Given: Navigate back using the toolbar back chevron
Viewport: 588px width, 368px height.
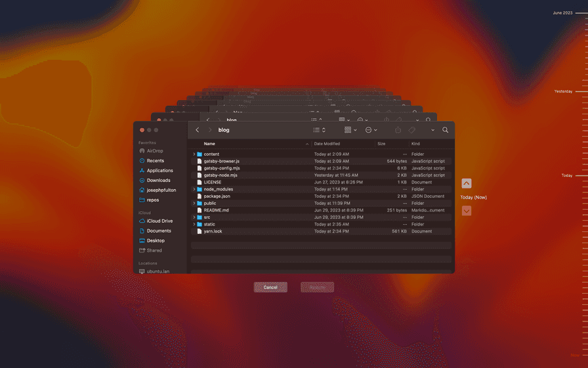Looking at the screenshot, I should [x=198, y=130].
